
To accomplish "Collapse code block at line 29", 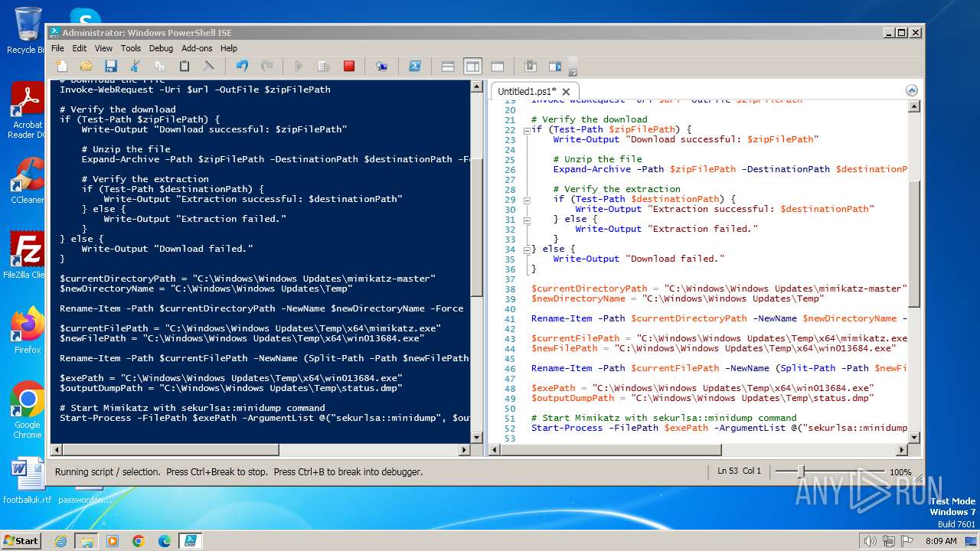I will [x=527, y=200].
